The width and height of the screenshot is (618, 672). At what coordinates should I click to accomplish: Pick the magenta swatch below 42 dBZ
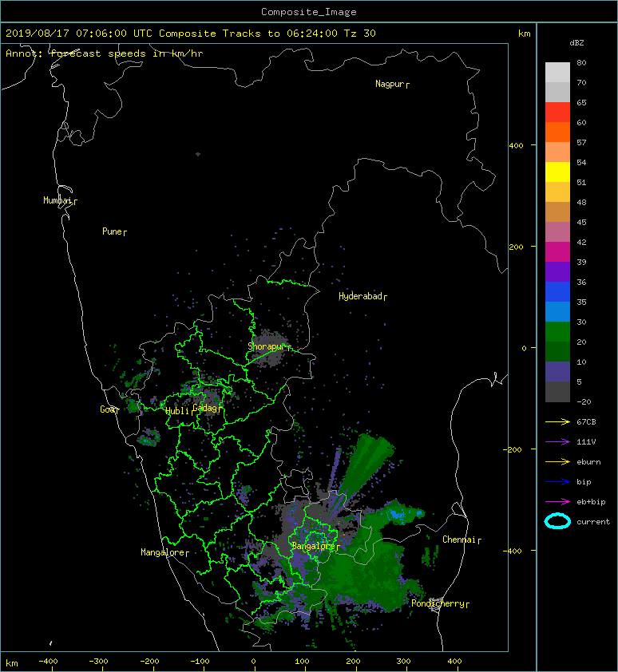coord(557,251)
